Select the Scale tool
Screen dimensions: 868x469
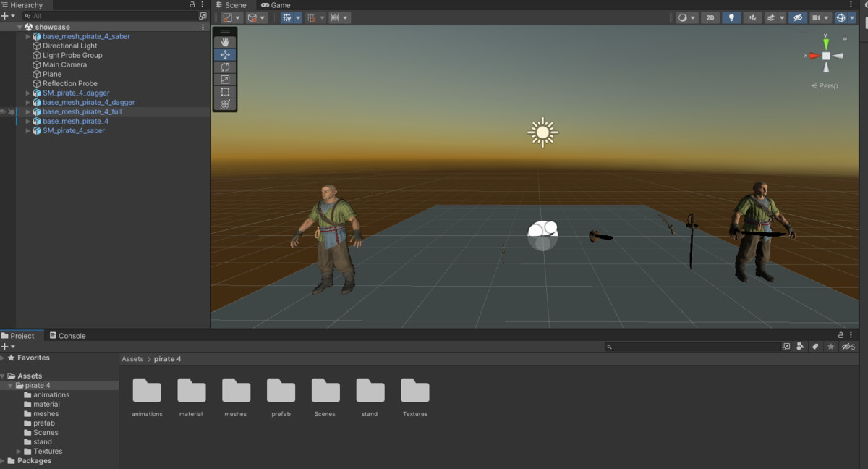pyautogui.click(x=225, y=80)
